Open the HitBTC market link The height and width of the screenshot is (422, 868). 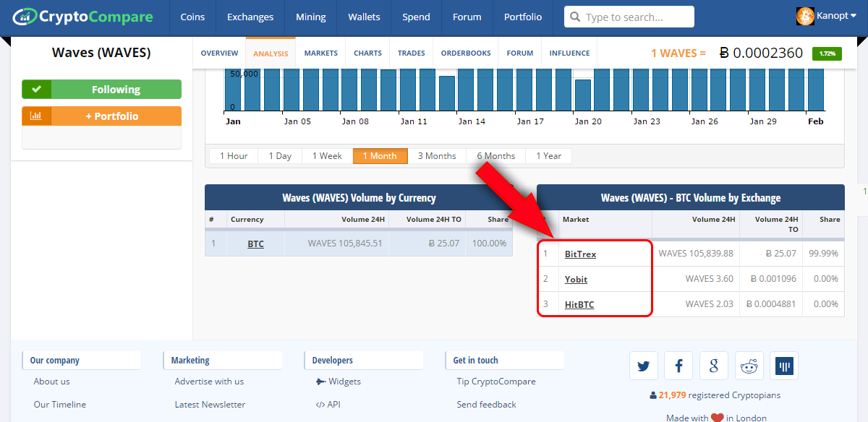click(x=579, y=305)
